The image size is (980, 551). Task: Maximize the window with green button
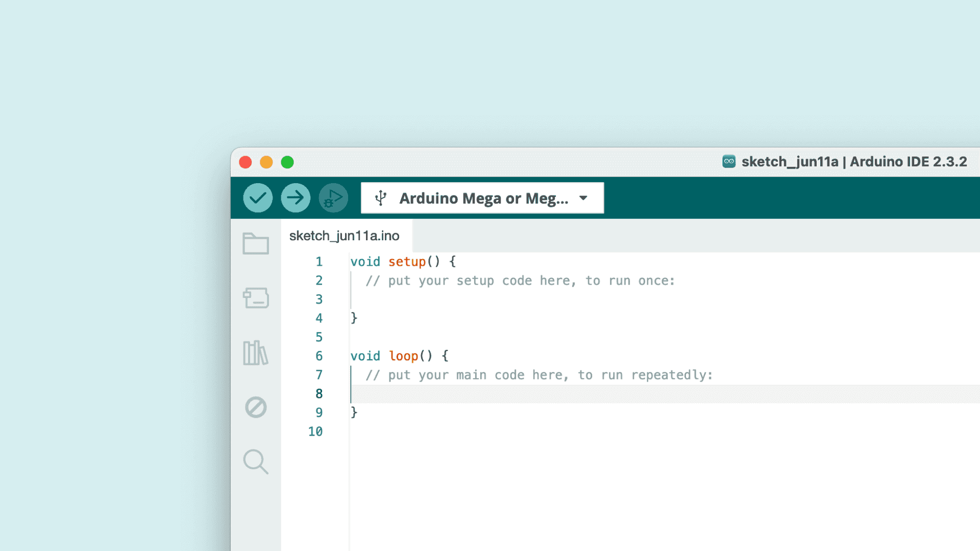tap(287, 162)
